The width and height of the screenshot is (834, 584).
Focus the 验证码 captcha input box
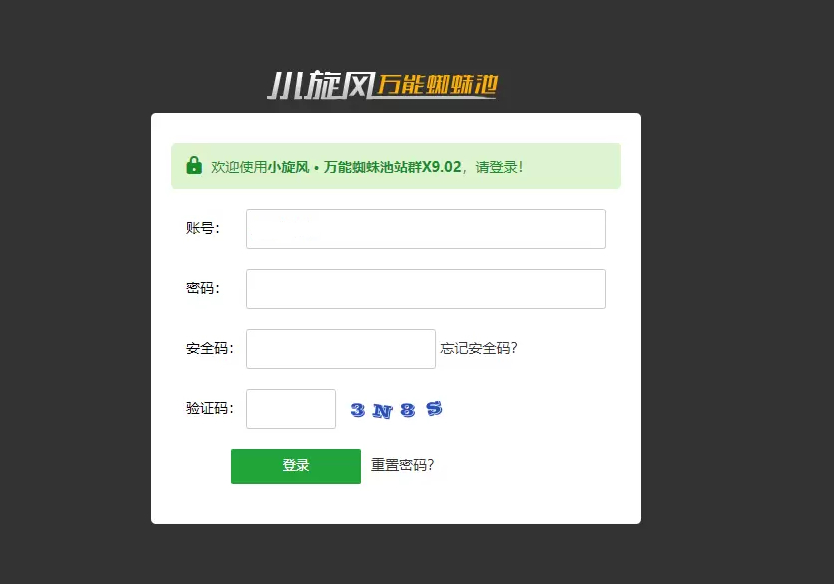[291, 409]
